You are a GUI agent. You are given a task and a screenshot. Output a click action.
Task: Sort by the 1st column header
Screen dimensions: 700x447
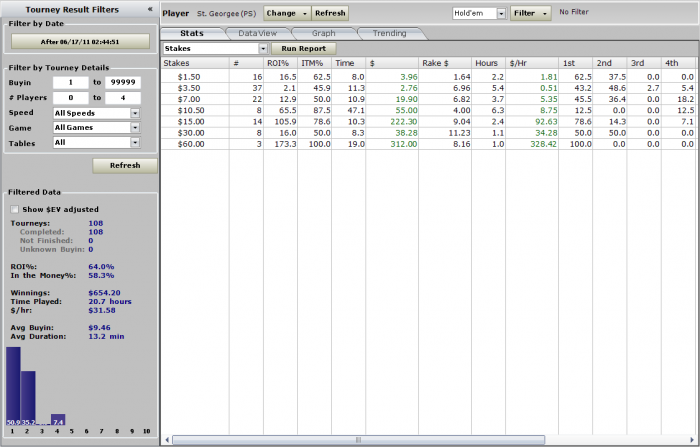[x=575, y=63]
